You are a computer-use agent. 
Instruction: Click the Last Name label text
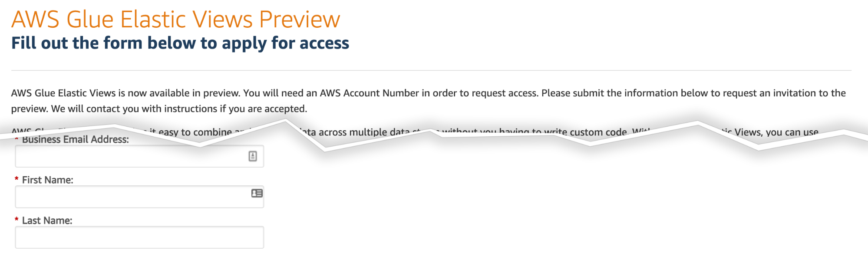pos(47,220)
